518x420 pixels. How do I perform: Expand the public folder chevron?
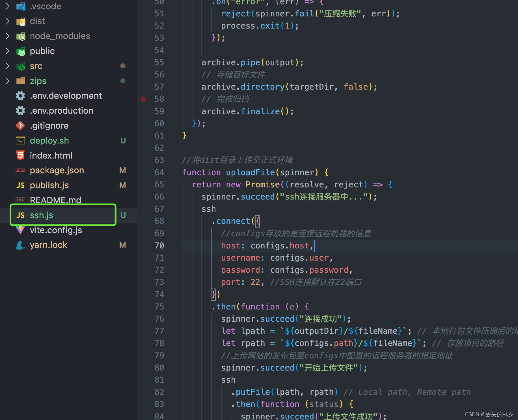pos(8,51)
